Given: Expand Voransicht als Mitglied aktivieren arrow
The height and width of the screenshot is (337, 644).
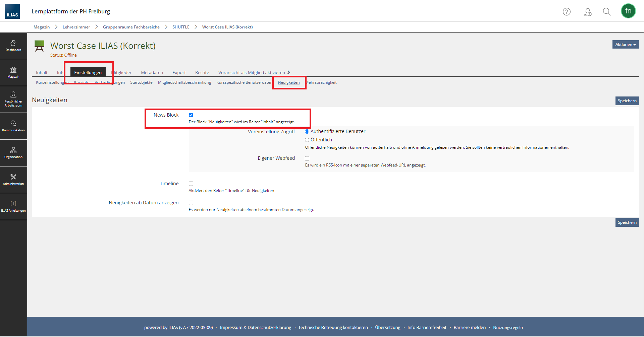Looking at the screenshot, I should point(288,72).
